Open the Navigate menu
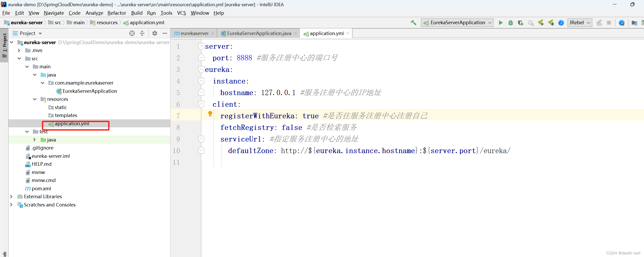 [x=54, y=13]
